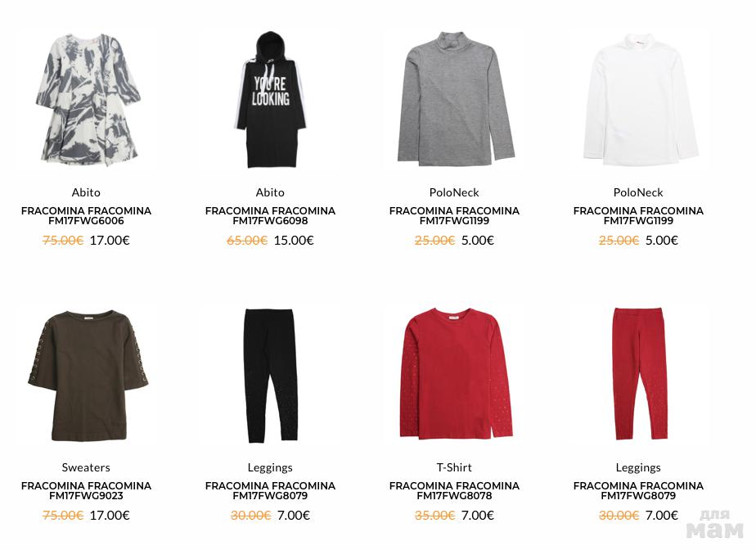
Task: Click the crossed-out 35.00€ price
Action: click(x=434, y=516)
